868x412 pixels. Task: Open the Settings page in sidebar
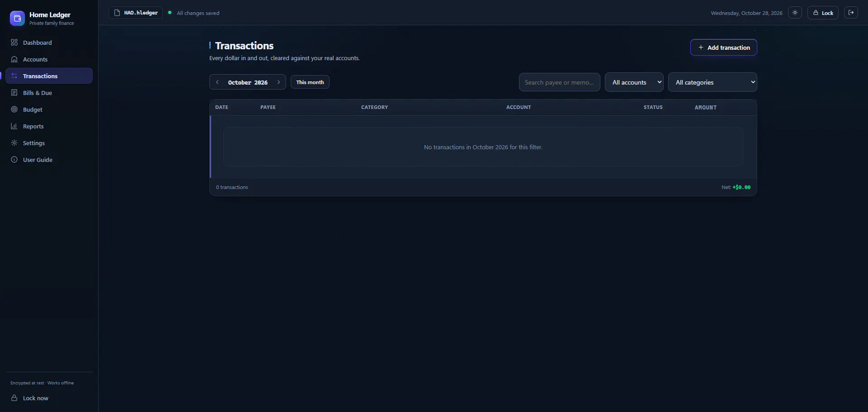49,143
